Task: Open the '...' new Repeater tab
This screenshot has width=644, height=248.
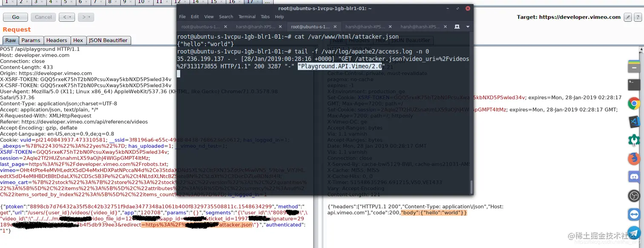Action: 267,2
